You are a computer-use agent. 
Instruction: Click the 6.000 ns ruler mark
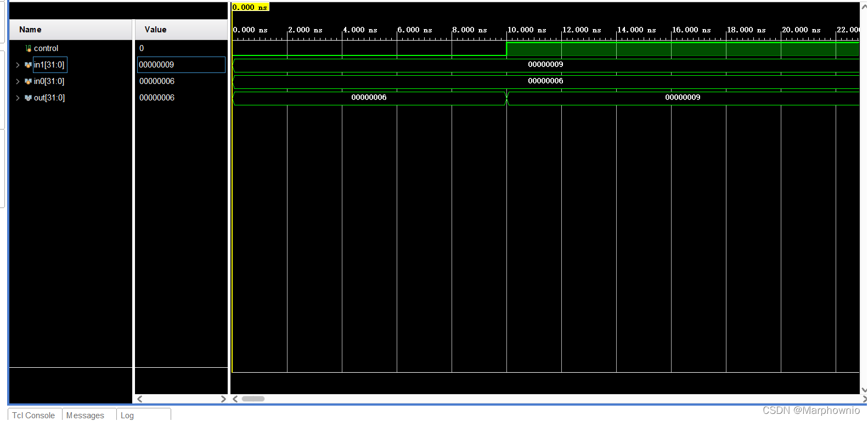pos(415,30)
